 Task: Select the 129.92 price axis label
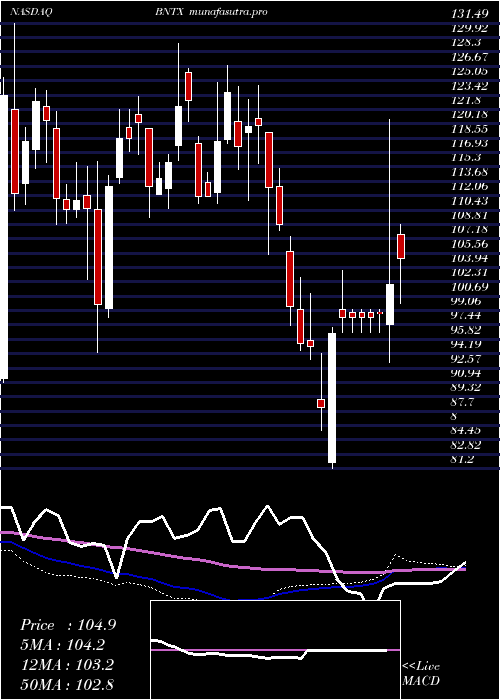coord(470,28)
